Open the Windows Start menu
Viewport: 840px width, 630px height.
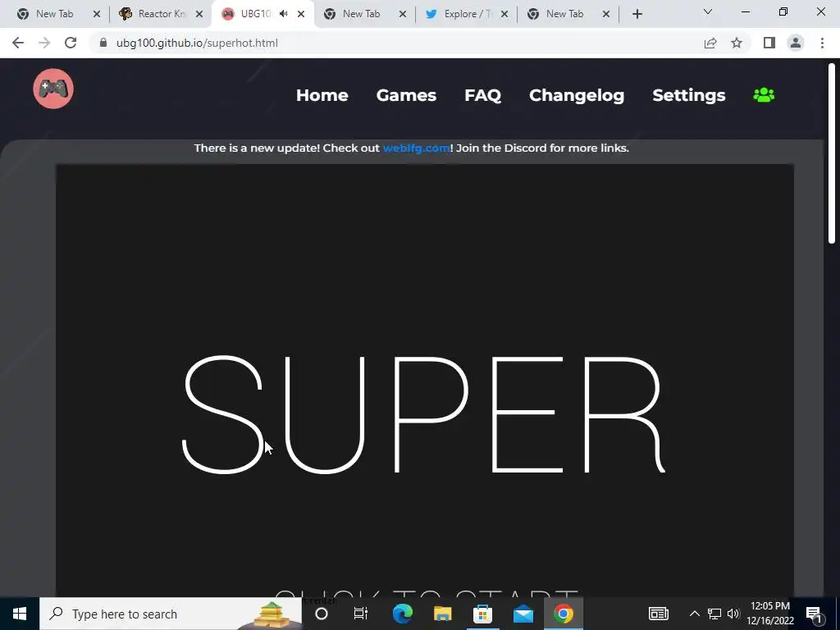[20, 614]
